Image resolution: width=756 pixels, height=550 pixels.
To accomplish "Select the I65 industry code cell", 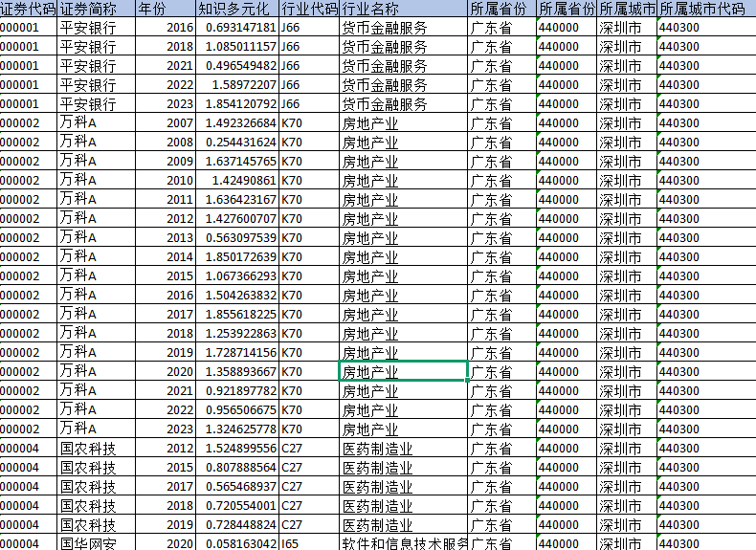I will click(309, 543).
